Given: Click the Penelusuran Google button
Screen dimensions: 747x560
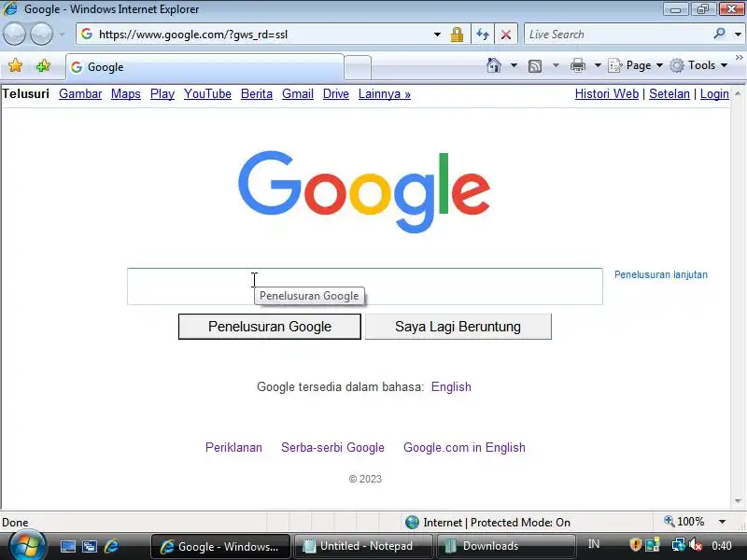Looking at the screenshot, I should point(270,327).
